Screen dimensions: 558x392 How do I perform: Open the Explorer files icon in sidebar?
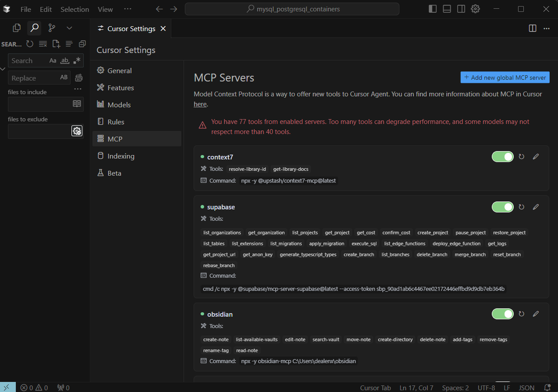(x=17, y=28)
